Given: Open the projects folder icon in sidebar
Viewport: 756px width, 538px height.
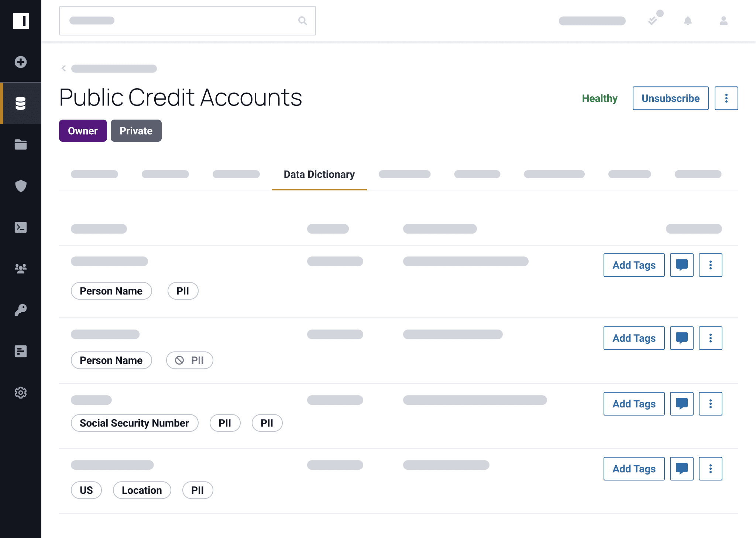Looking at the screenshot, I should point(21,145).
